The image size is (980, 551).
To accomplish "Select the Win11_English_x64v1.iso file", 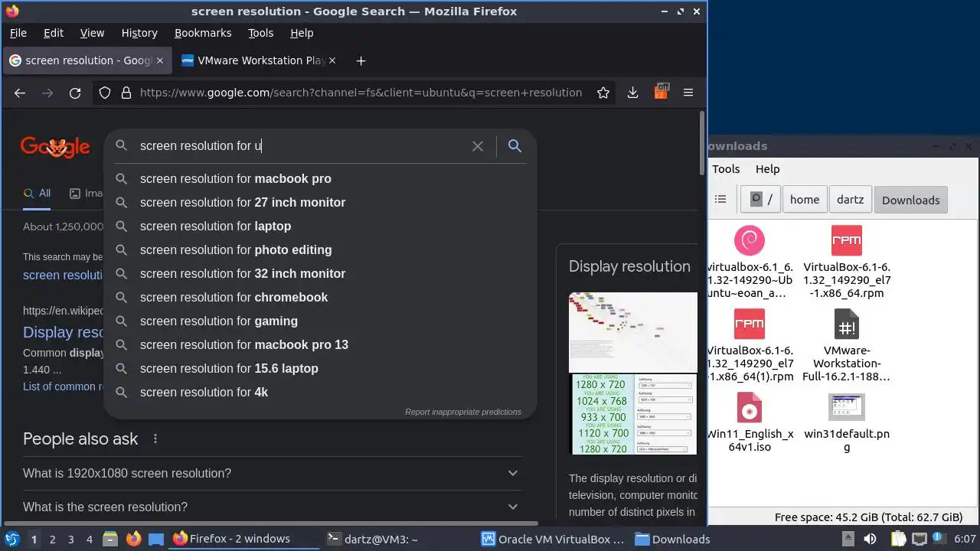I will point(750,421).
